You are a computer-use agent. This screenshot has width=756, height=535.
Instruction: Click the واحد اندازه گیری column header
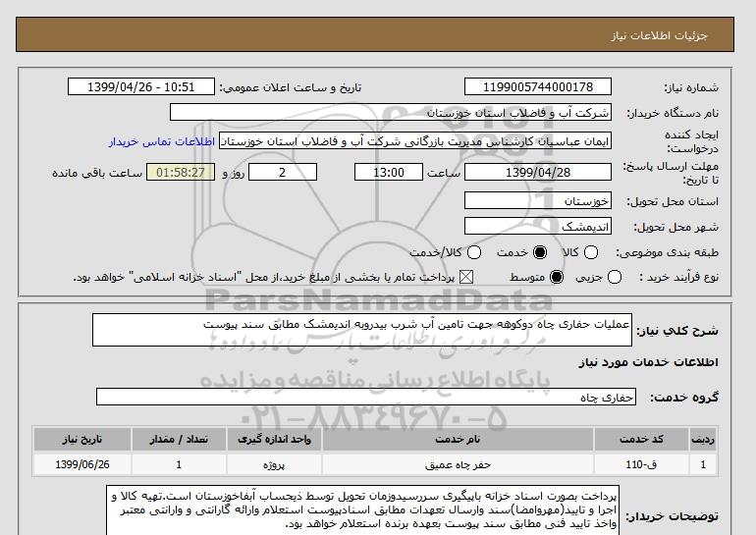click(274, 439)
